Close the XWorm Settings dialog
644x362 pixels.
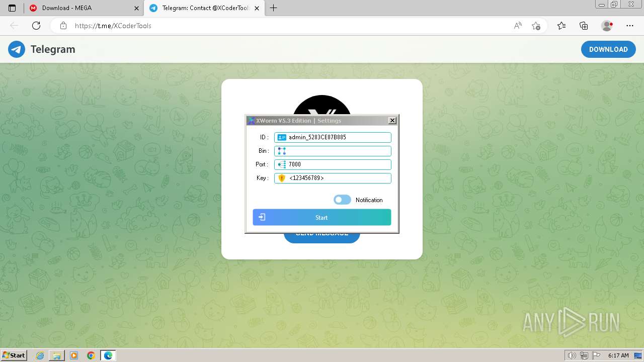point(392,121)
